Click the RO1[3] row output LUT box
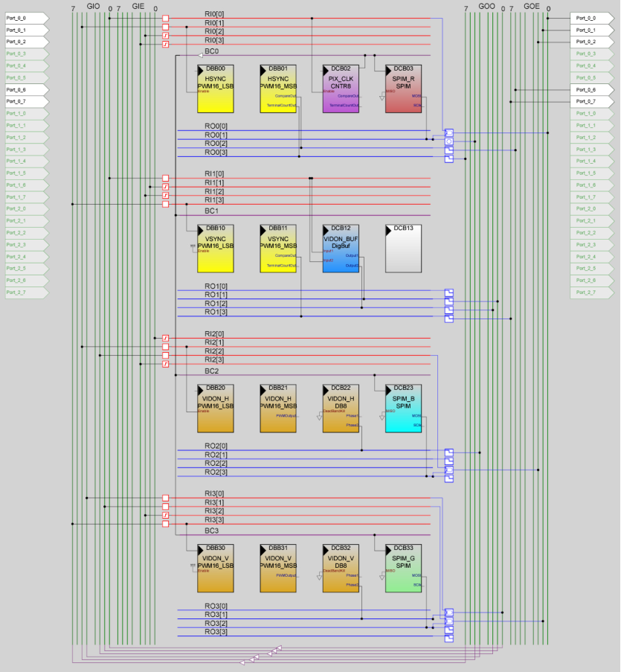 (449, 319)
